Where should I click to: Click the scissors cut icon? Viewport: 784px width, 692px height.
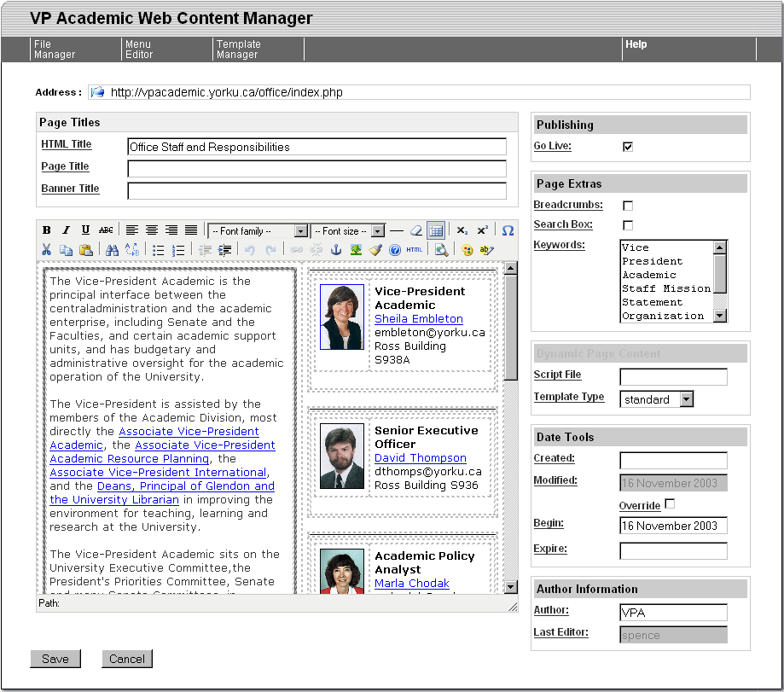pos(47,250)
